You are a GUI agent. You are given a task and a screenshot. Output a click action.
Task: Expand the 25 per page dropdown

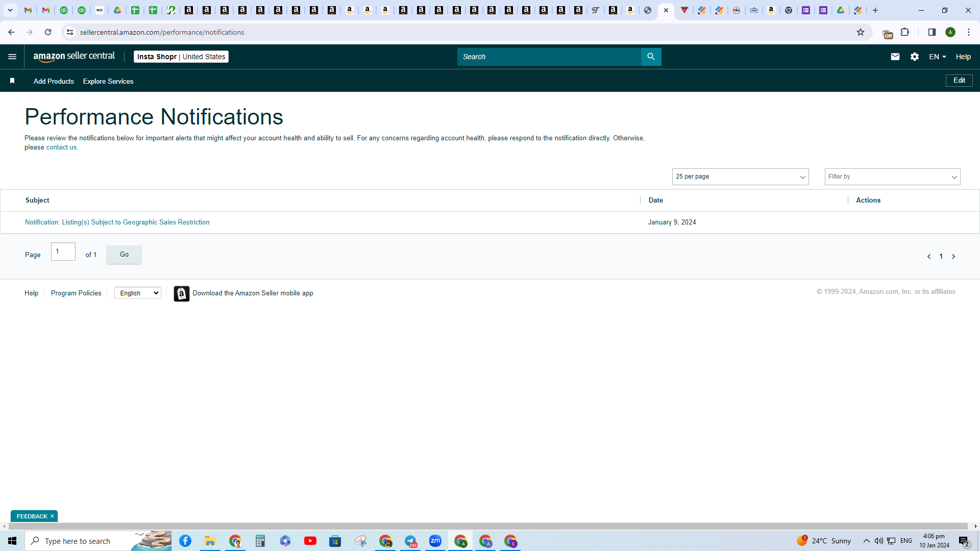(740, 177)
